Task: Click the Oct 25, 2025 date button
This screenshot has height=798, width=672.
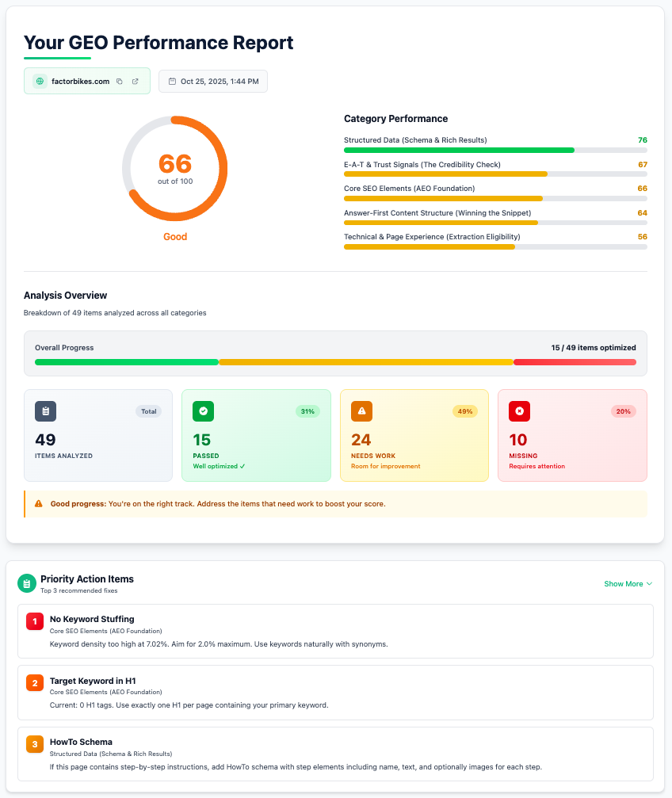Action: coord(212,81)
